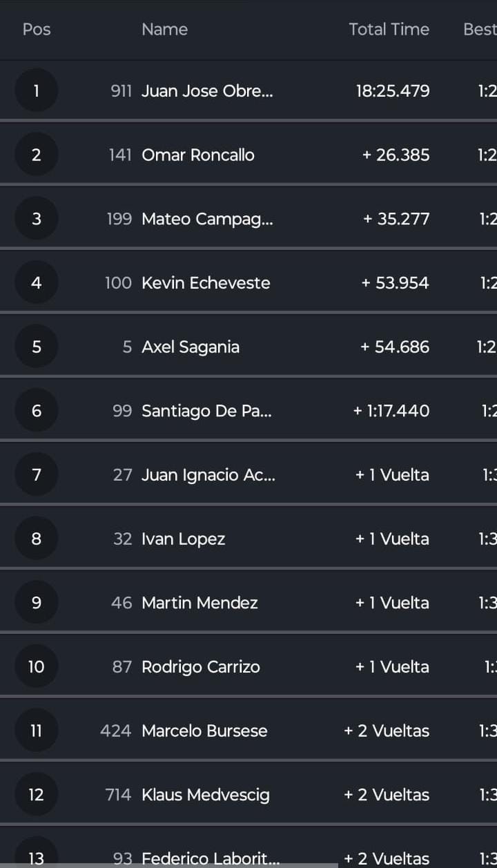
Task: Click the winner's total time 18:25.479
Action: (392, 90)
